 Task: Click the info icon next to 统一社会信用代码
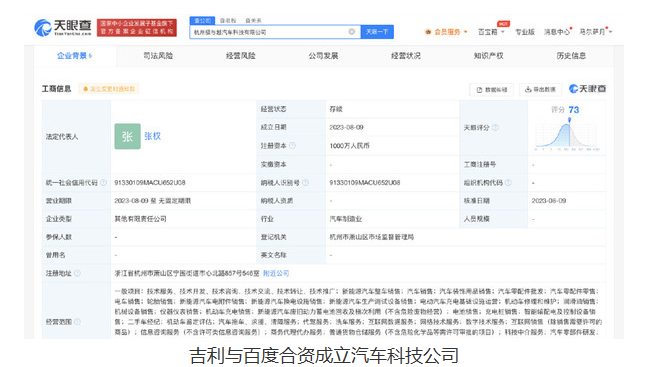(103, 182)
